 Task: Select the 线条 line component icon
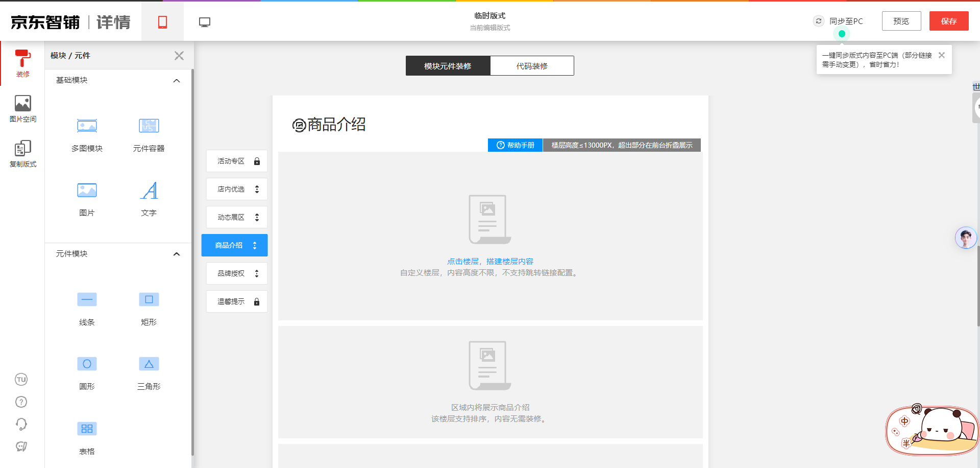[x=87, y=299]
